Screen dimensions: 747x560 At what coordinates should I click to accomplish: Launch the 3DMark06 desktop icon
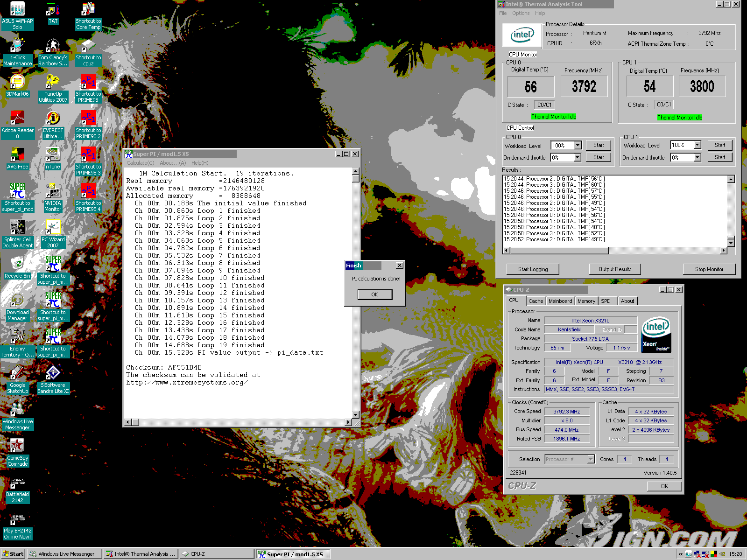(17, 85)
